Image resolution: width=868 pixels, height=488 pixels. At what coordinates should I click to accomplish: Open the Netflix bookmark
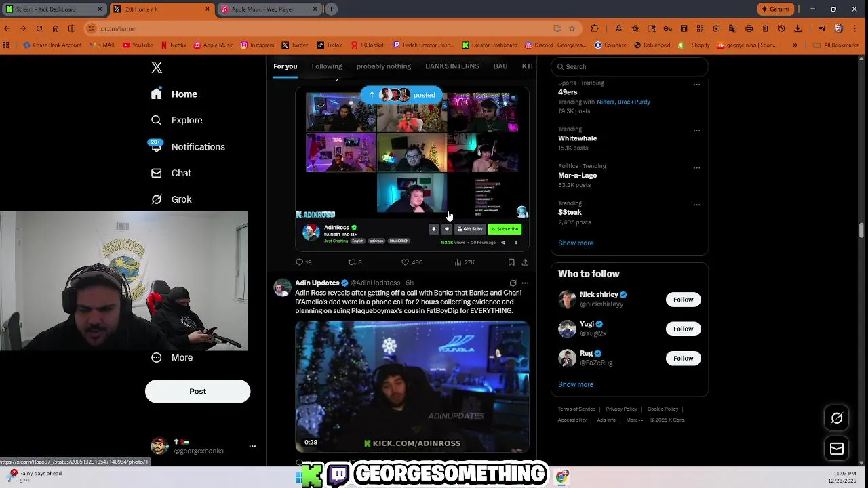tap(174, 45)
